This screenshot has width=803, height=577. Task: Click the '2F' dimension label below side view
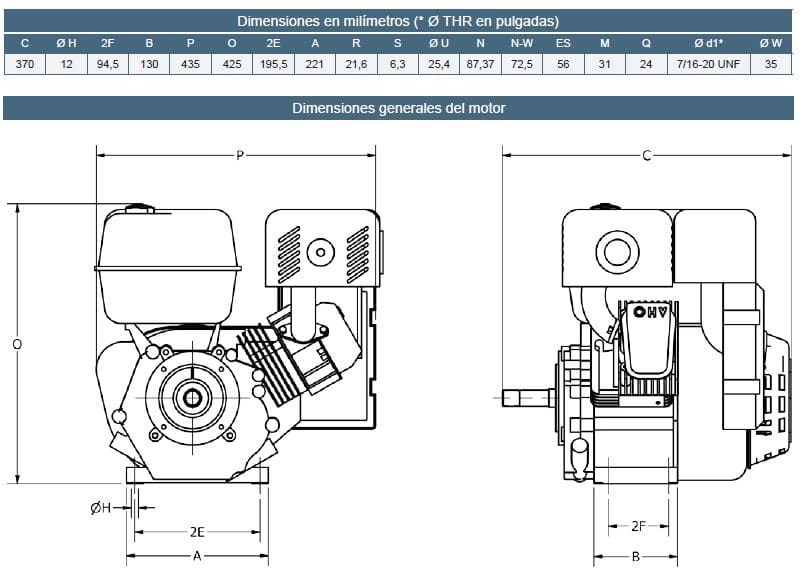pos(638,526)
